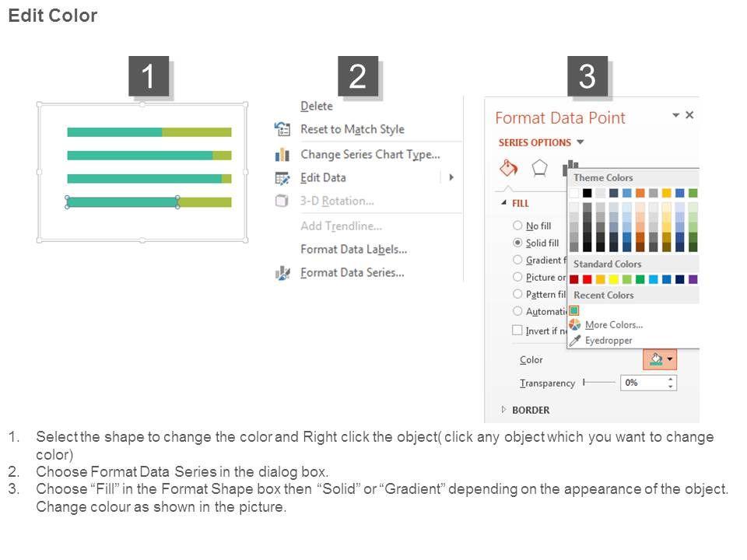This screenshot has height=560, width=747.
Task: Pick the red standard color swatch
Action: pyautogui.click(x=587, y=279)
